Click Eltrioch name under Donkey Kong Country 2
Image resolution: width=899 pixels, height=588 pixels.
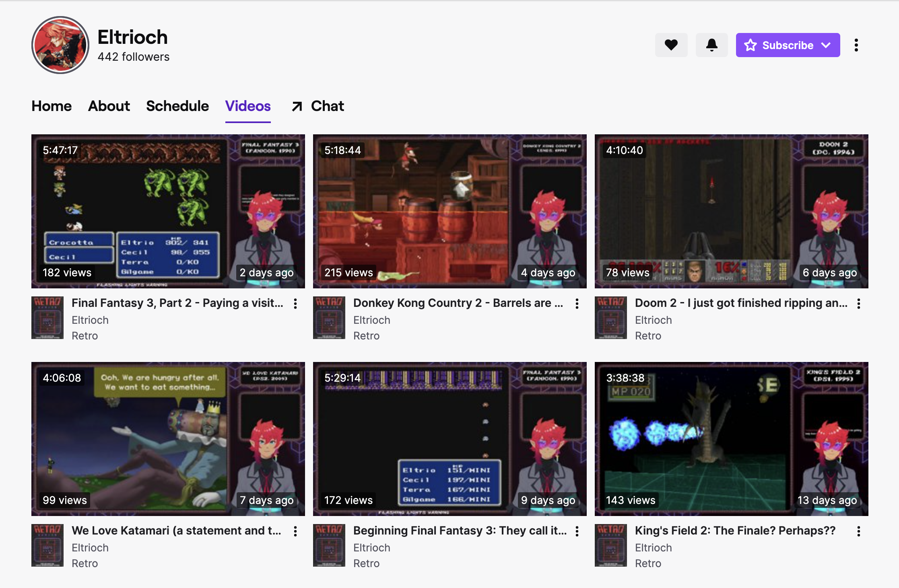click(372, 320)
